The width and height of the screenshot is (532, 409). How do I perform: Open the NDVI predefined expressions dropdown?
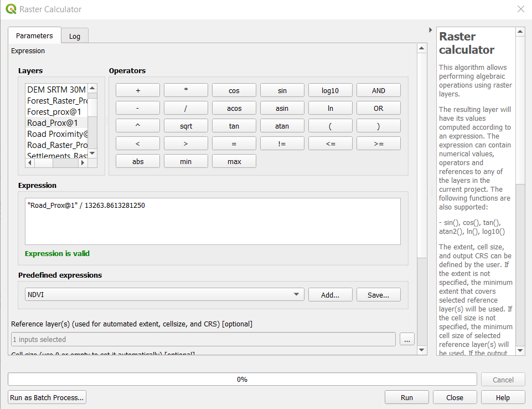(164, 295)
